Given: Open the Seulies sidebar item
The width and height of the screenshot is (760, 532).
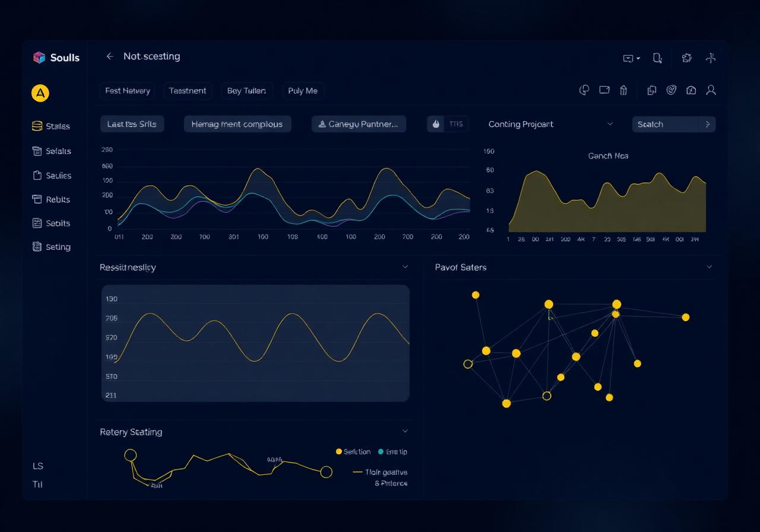Looking at the screenshot, I should point(51,176).
